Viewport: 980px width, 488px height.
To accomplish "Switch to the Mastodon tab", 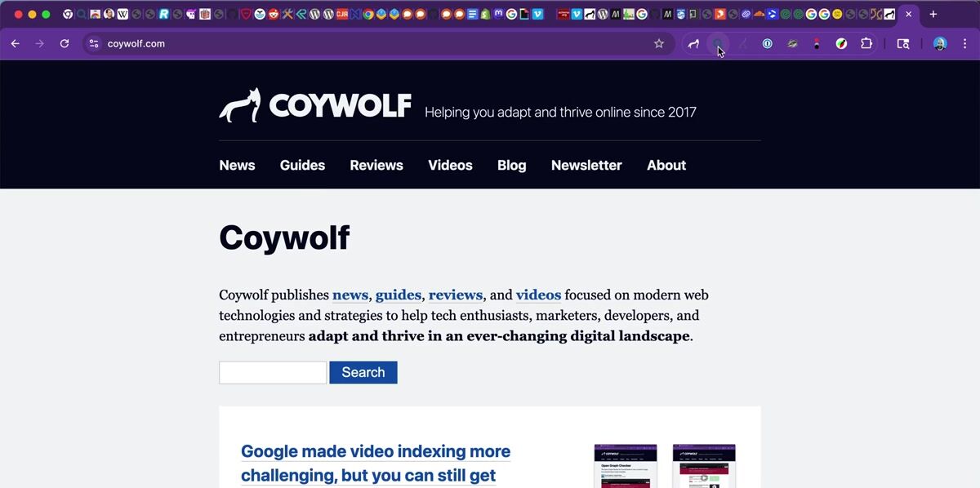I will 498,14.
